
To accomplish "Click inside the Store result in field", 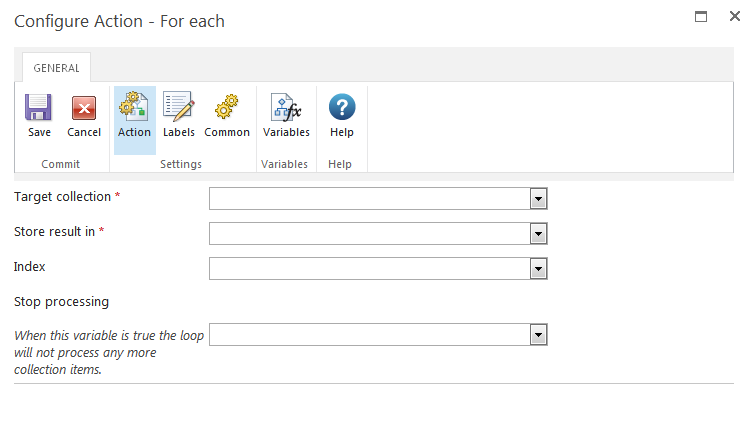I will tap(369, 234).
